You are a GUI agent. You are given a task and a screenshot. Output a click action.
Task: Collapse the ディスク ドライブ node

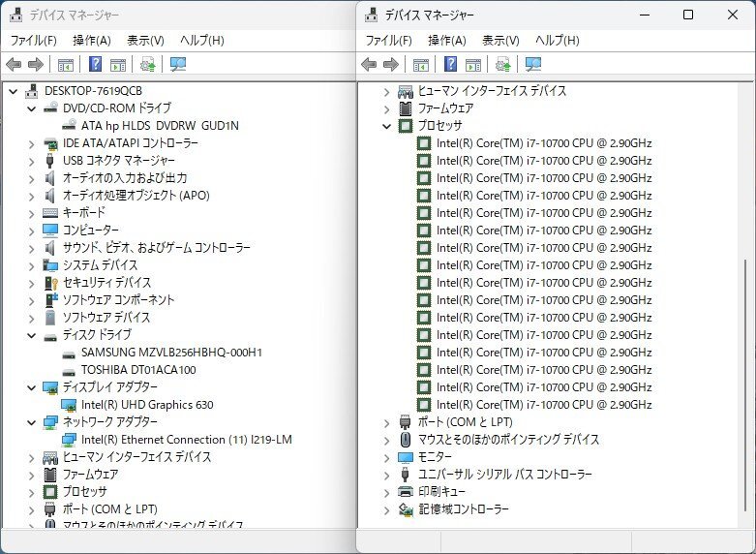[31, 335]
